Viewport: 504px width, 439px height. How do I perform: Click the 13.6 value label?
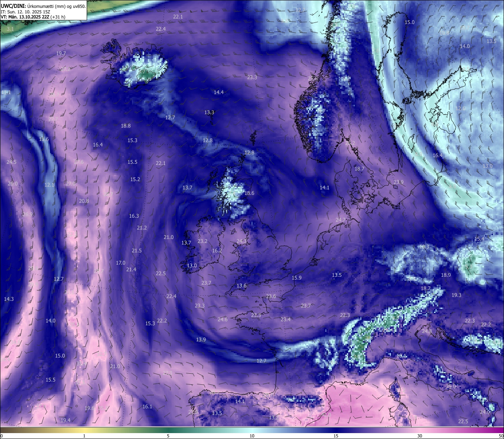[241, 285]
